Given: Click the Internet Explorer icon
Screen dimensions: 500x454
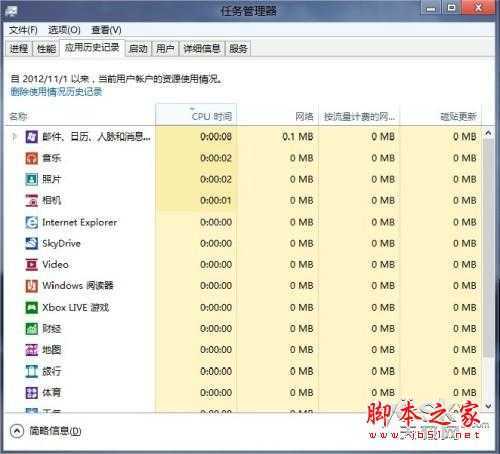Looking at the screenshot, I should (32, 222).
